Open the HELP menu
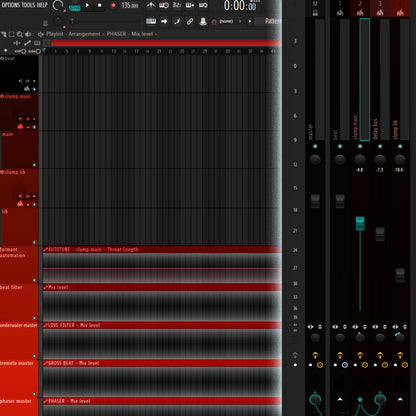 pyautogui.click(x=42, y=5)
